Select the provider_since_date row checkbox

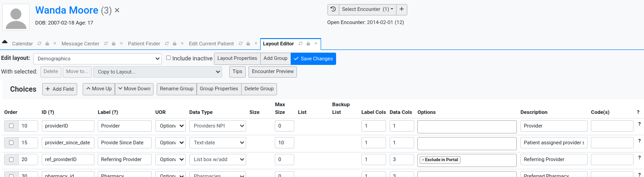tap(11, 143)
